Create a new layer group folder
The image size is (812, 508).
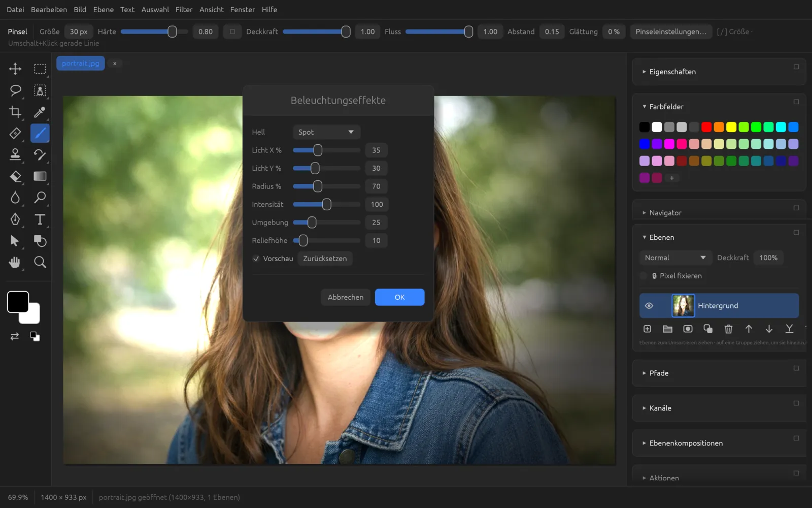tap(667, 329)
